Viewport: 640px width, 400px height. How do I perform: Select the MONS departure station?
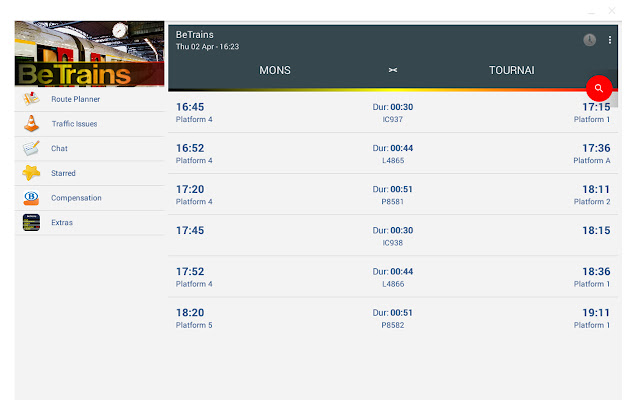click(x=275, y=71)
